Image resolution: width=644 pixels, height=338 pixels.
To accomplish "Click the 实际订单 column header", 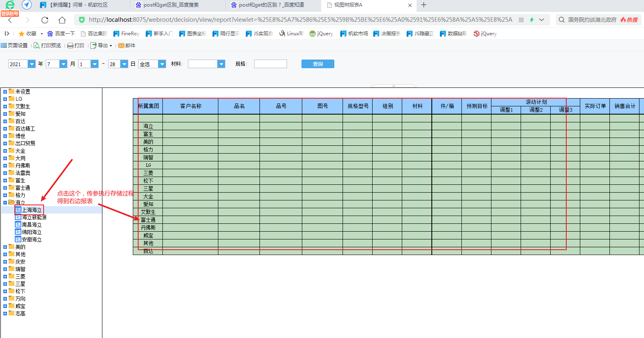I will tap(595, 106).
